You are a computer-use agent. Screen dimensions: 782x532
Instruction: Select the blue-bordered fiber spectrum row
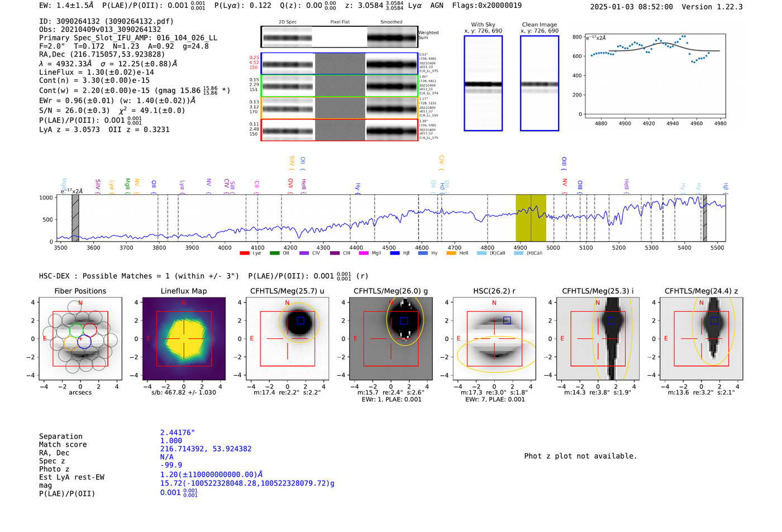(x=340, y=64)
